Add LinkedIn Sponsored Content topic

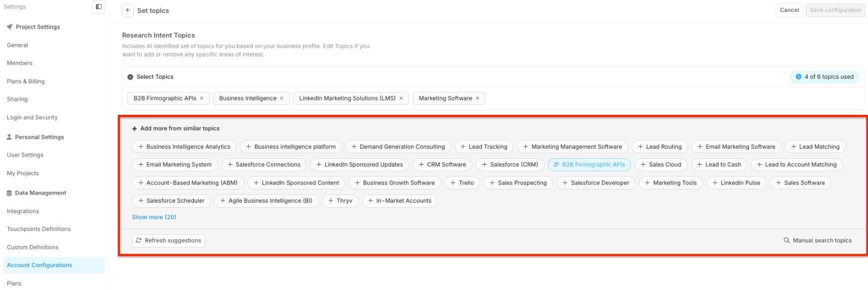[x=296, y=183]
